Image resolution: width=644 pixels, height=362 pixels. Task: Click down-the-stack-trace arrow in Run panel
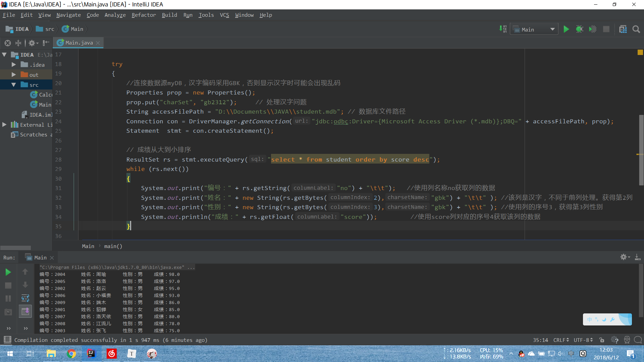pyautogui.click(x=25, y=285)
